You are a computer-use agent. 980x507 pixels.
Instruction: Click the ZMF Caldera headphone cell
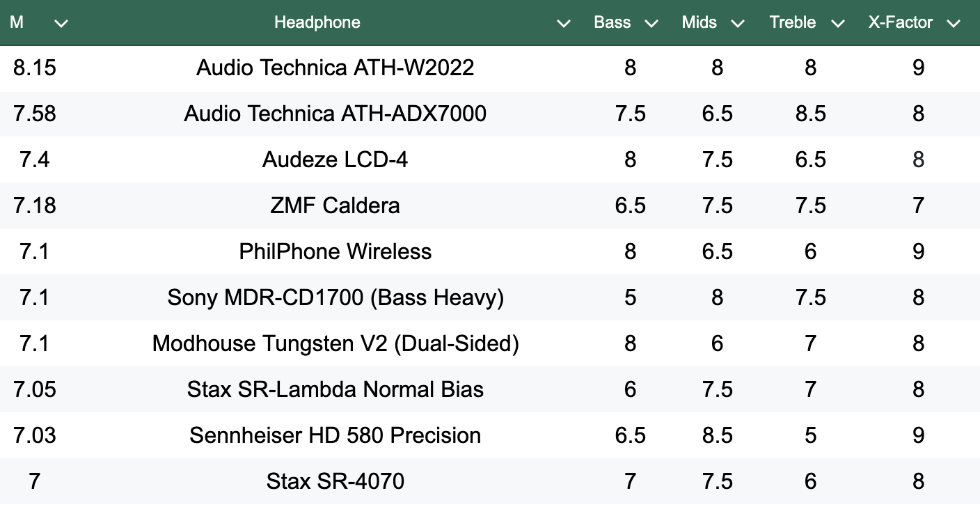pyautogui.click(x=335, y=205)
